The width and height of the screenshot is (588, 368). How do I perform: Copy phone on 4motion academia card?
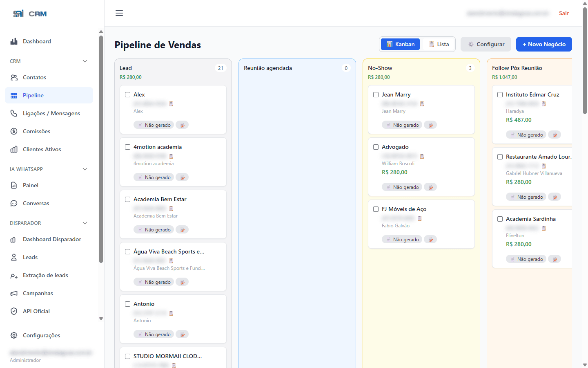coord(171,156)
